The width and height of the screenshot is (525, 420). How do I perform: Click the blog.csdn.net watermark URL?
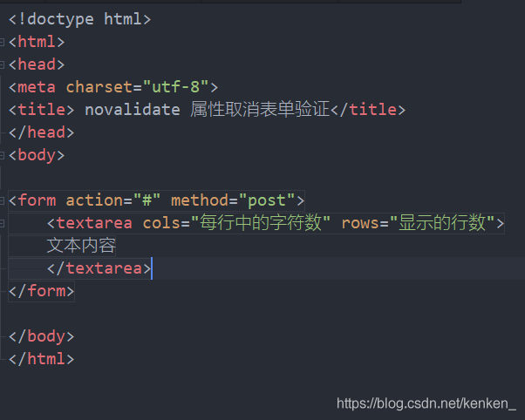(426, 403)
